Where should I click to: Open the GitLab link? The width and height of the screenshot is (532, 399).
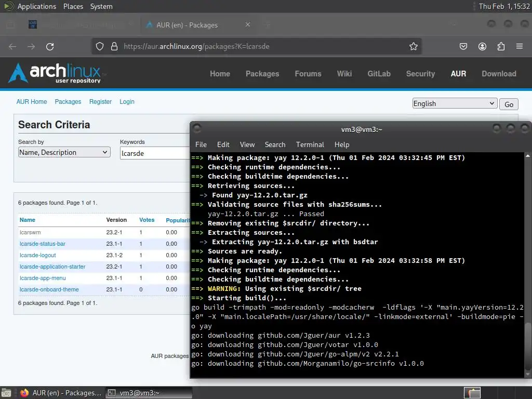click(x=379, y=74)
